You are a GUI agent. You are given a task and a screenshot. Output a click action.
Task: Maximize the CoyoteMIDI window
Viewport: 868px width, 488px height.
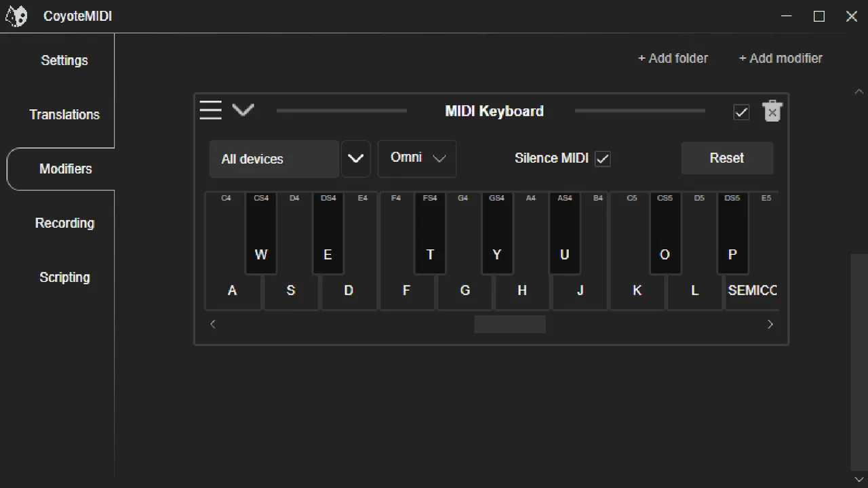(819, 16)
